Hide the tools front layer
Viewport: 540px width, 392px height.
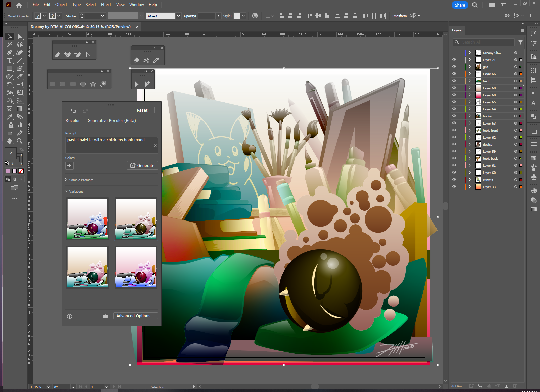pos(454,130)
